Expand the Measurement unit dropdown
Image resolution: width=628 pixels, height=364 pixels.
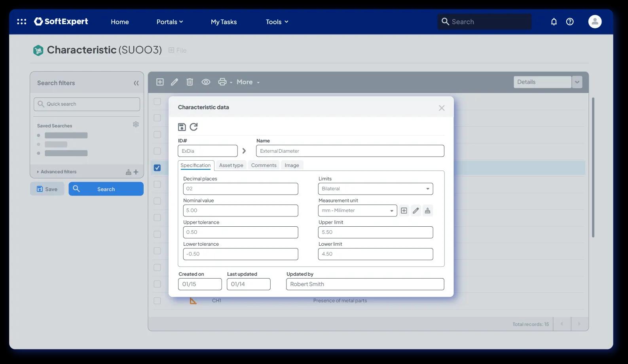(x=357, y=210)
